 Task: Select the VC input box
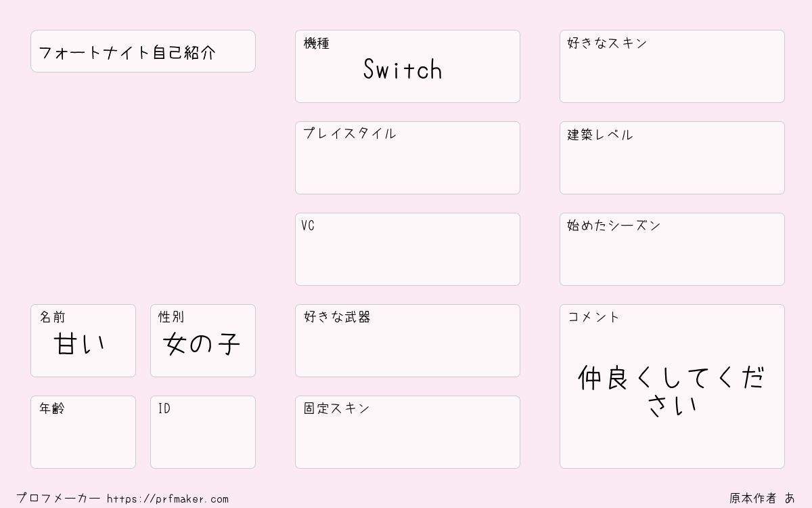(407, 249)
